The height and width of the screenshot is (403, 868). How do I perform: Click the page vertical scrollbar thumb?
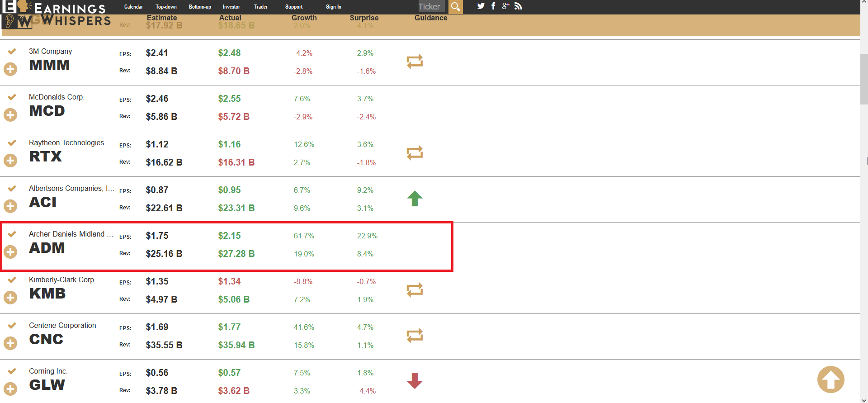coord(864,79)
